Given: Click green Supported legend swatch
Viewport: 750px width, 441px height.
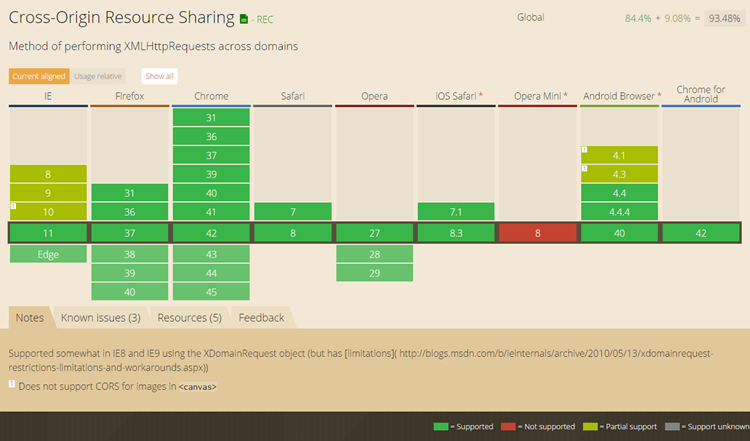Looking at the screenshot, I should point(441,426).
